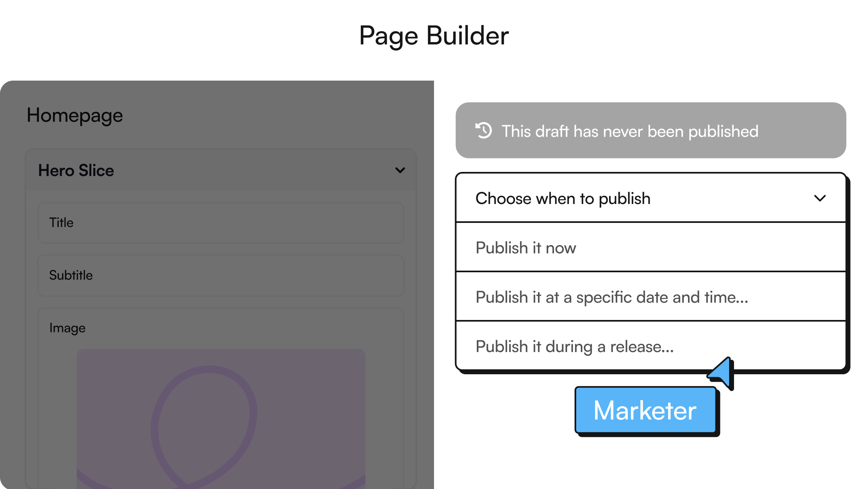
Task: Click the Homepage heading
Action: (75, 116)
